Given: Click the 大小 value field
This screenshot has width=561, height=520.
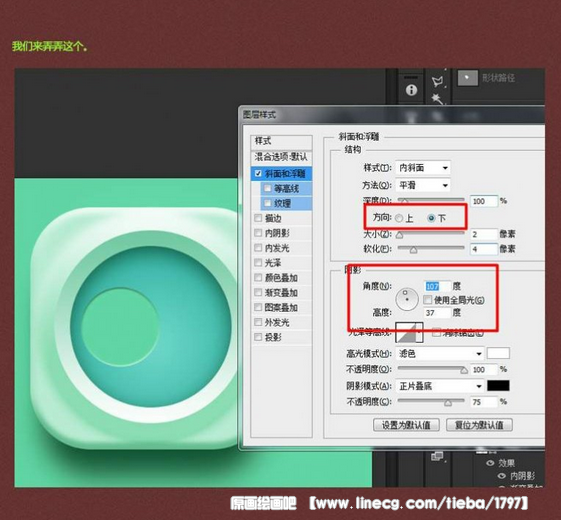Looking at the screenshot, I should (484, 234).
